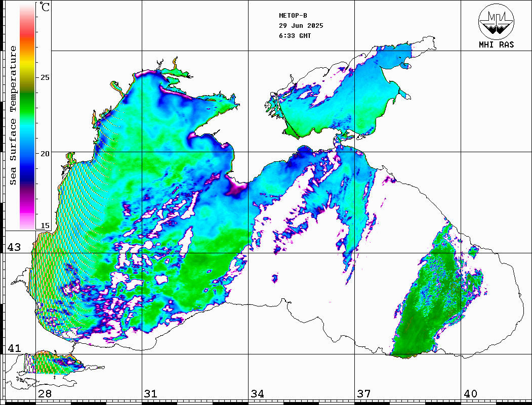Viewport: 532px width, 405px height.
Task: Click the 'METOP-B' satellite label
Action: [293, 16]
